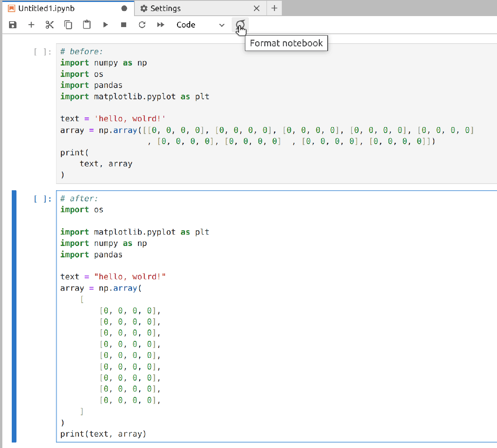The image size is (497, 448).
Task: Collapse the active cell using its blue bar
Action: [14, 314]
